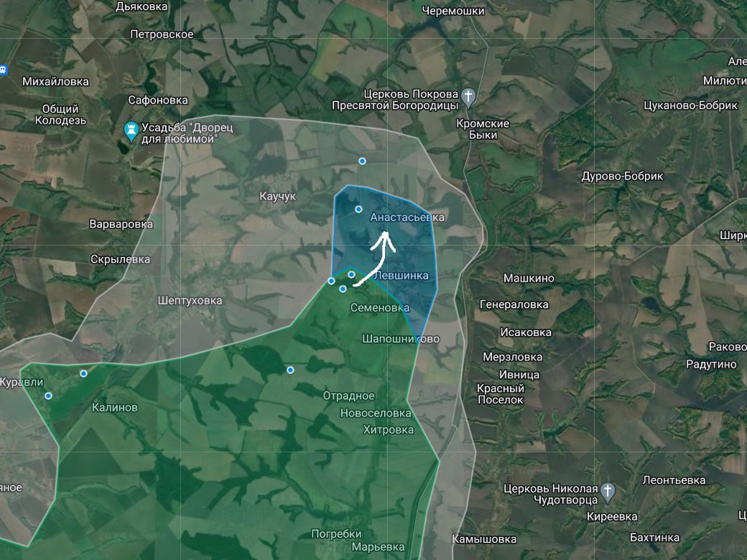Select the point marker inside blue Анастасьевка polygon
The width and height of the screenshot is (747, 560).
tap(358, 209)
